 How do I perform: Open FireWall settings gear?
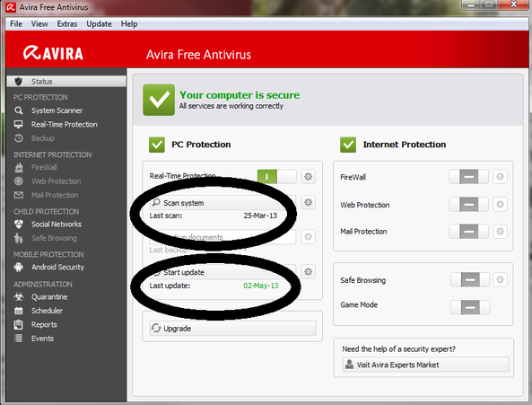[500, 177]
